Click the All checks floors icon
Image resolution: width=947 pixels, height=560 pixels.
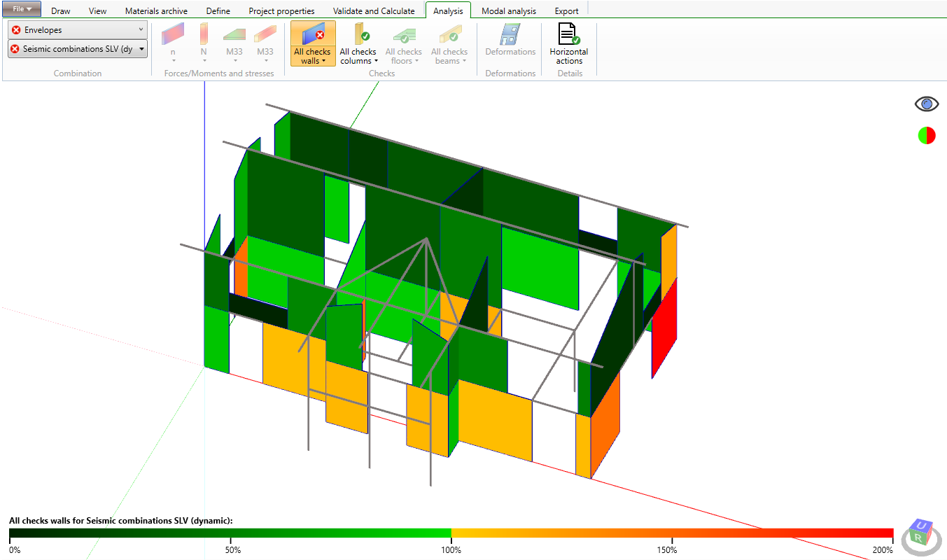click(x=404, y=36)
